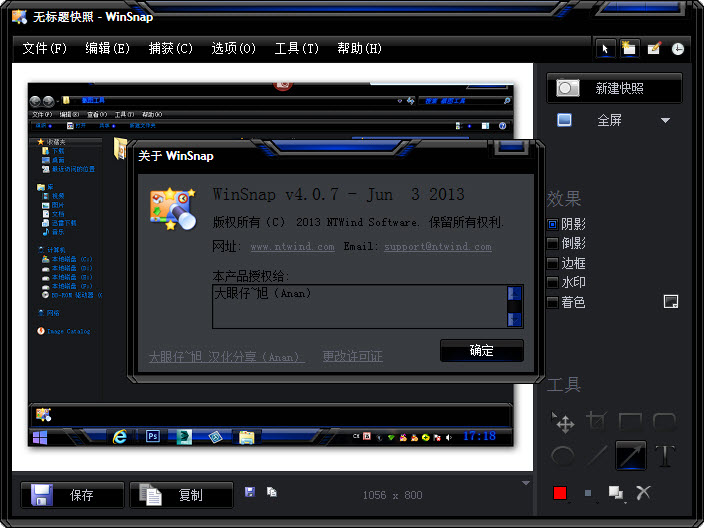
Task: Click the WinSnap logo in About dialog
Action: (x=173, y=209)
